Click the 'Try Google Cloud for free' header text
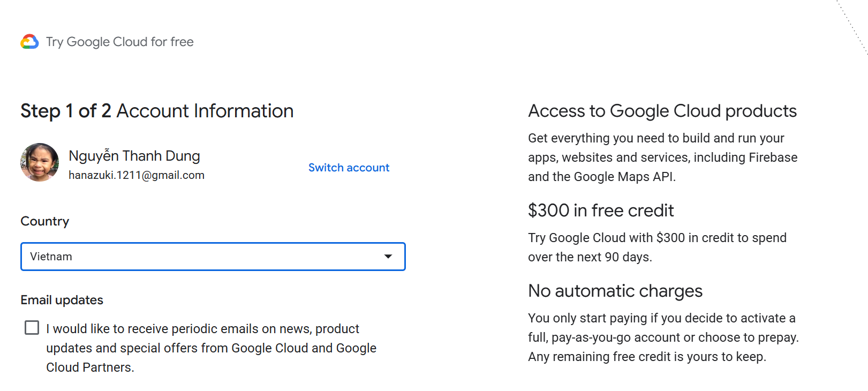868x391 pixels. click(x=120, y=42)
